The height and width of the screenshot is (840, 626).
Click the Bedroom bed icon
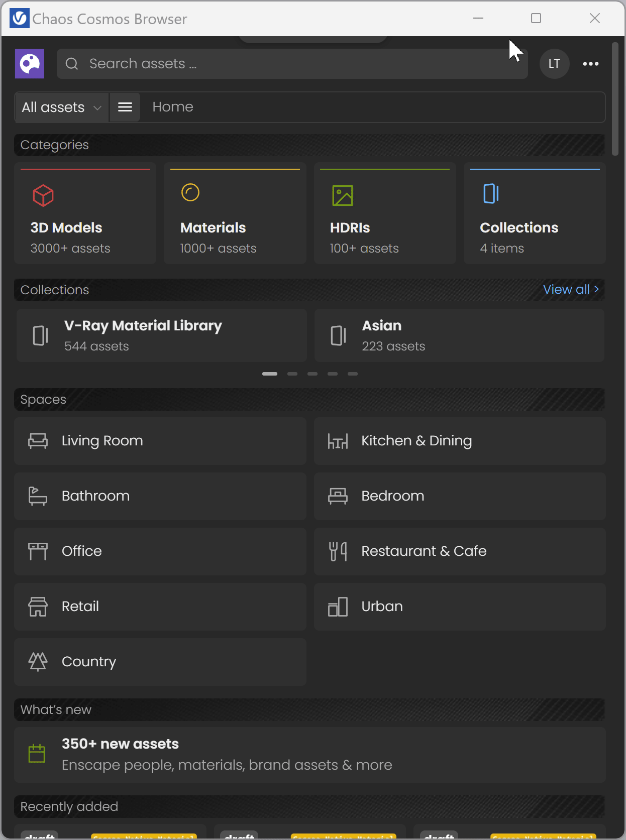click(338, 496)
